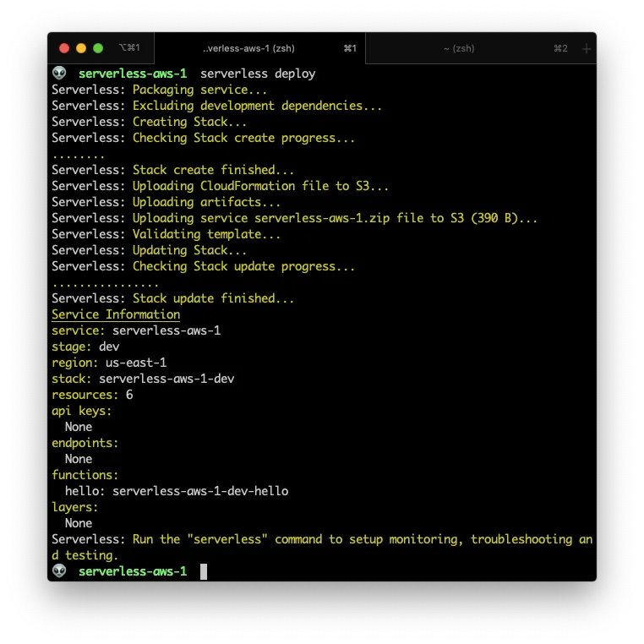
Task: Click 'Checking Stack create progress...' line
Action: coord(204,138)
